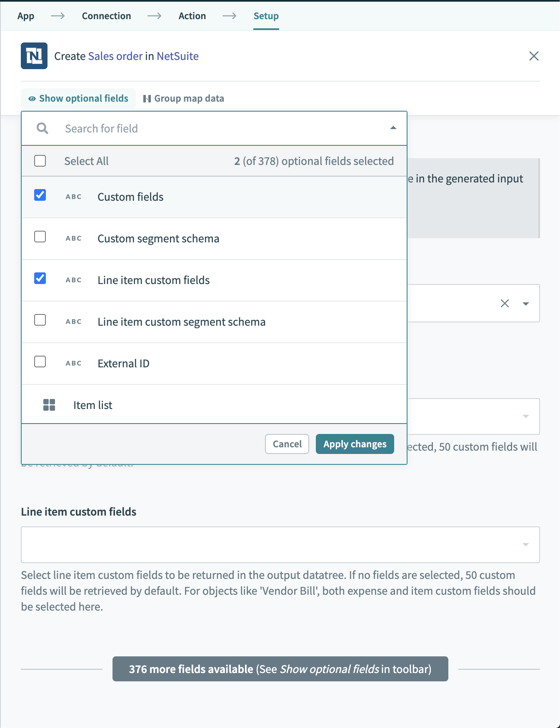Screen dimensions: 560x728
Task: Click ABC icon beside Custom segment schema
Action: (74, 238)
